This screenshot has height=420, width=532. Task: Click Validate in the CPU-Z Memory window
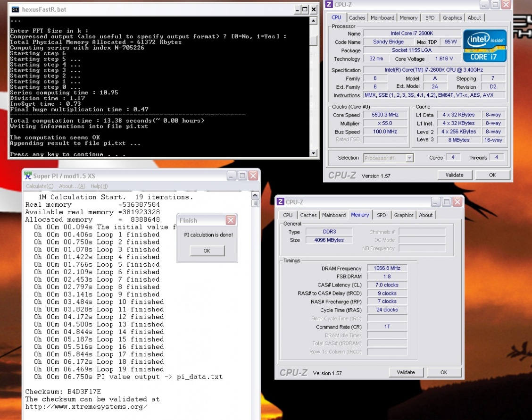[406, 372]
